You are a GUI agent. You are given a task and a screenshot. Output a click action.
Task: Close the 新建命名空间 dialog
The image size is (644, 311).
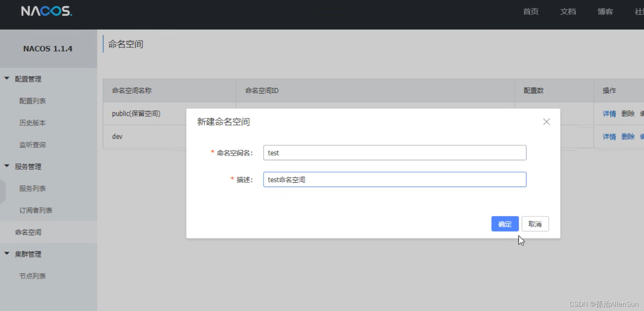(546, 122)
